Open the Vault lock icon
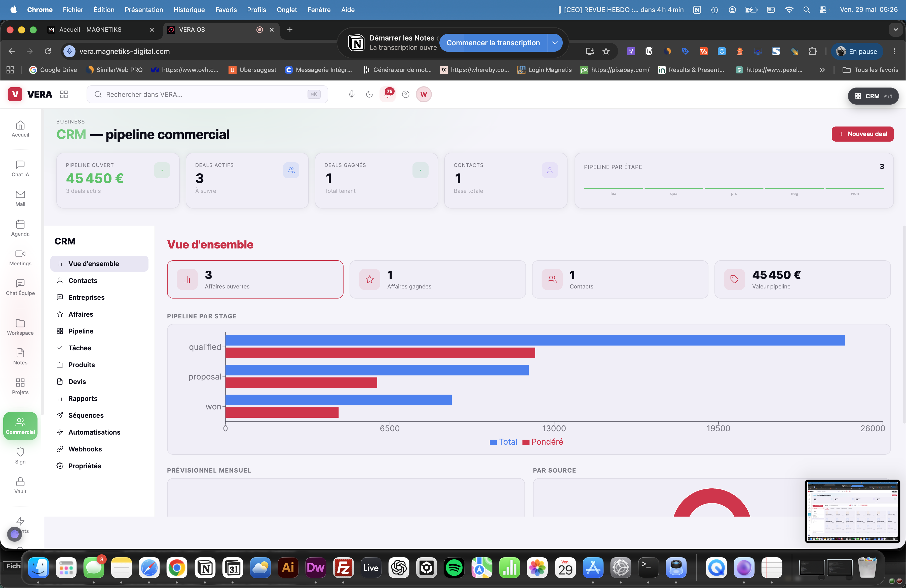906x588 pixels. coord(20,485)
